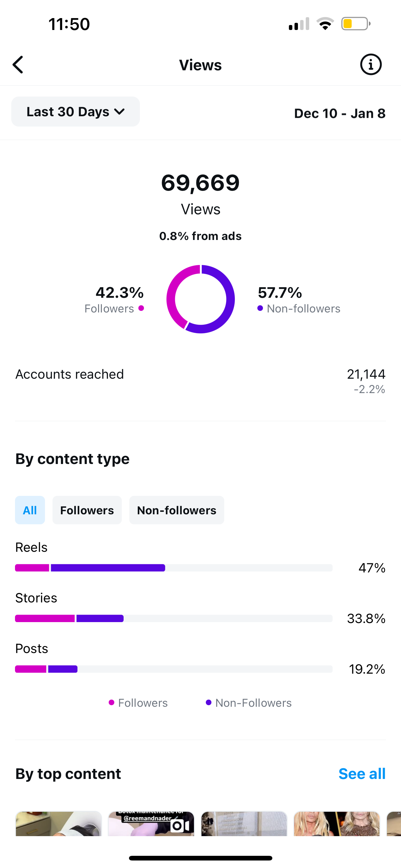Viewport: 401px width, 868px height.
Task: Select the All content filter
Action: [x=30, y=510]
